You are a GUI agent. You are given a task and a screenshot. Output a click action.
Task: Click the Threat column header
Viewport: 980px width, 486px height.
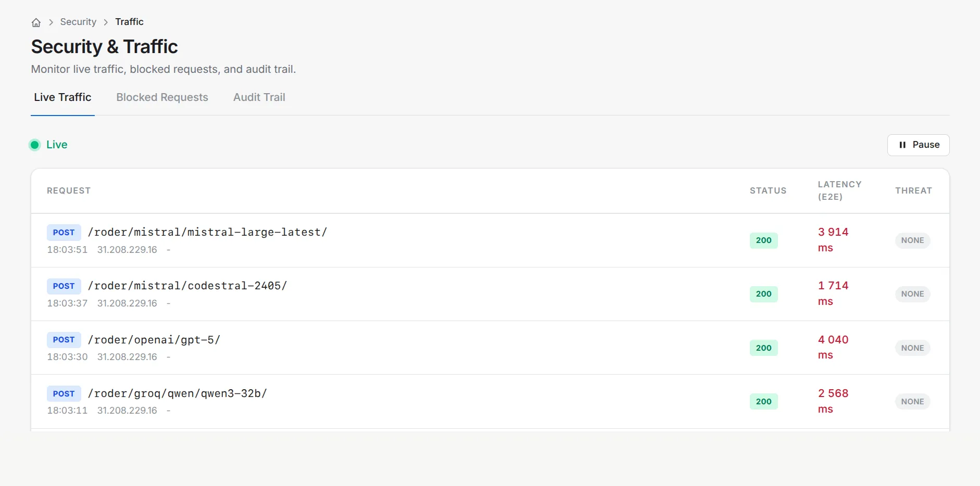[x=913, y=190]
